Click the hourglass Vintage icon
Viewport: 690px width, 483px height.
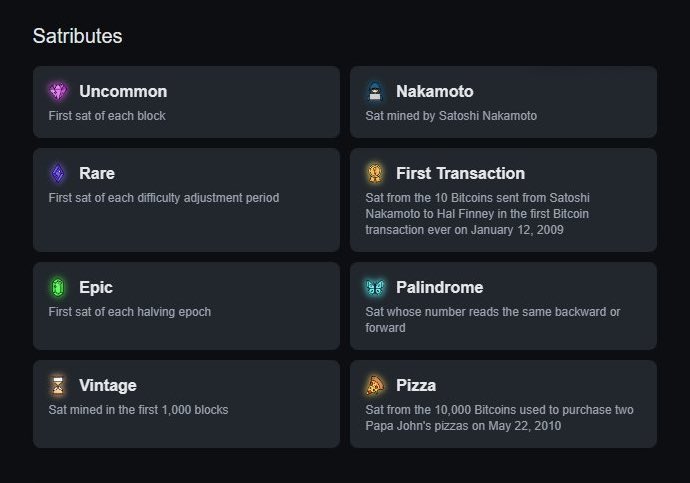[x=58, y=385]
